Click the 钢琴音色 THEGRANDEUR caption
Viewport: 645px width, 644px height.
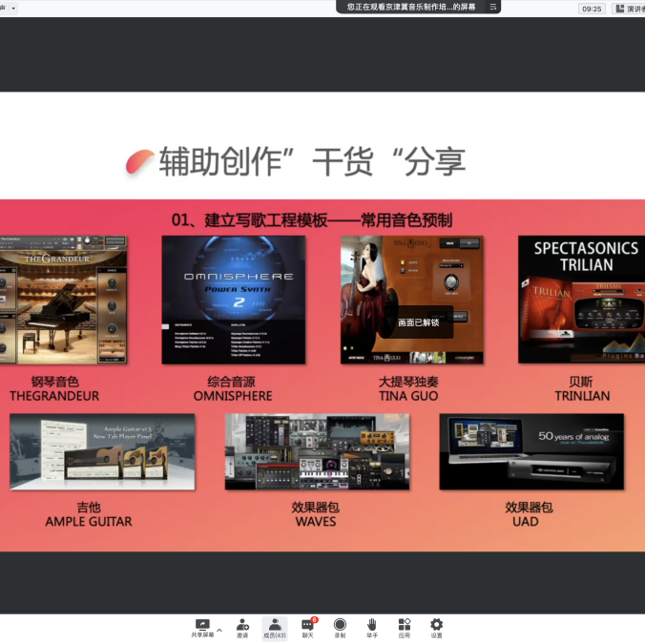click(x=54, y=388)
